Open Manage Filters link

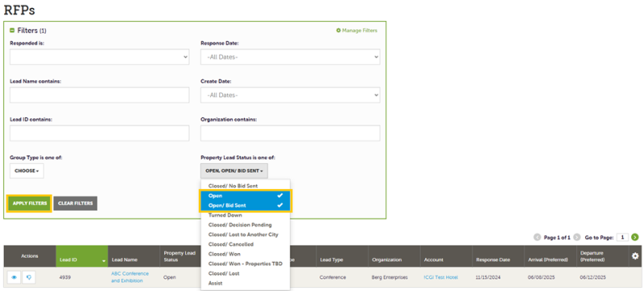[357, 31]
